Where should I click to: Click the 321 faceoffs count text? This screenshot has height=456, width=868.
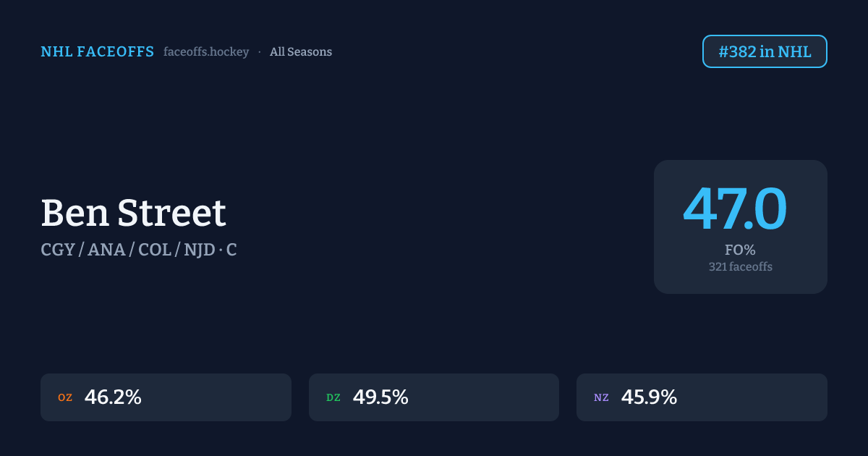point(740,267)
